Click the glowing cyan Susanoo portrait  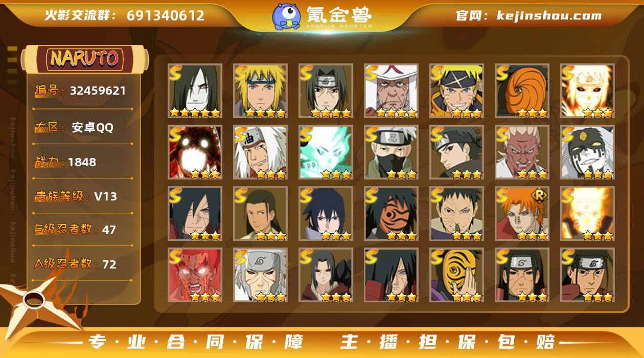[x=326, y=152]
